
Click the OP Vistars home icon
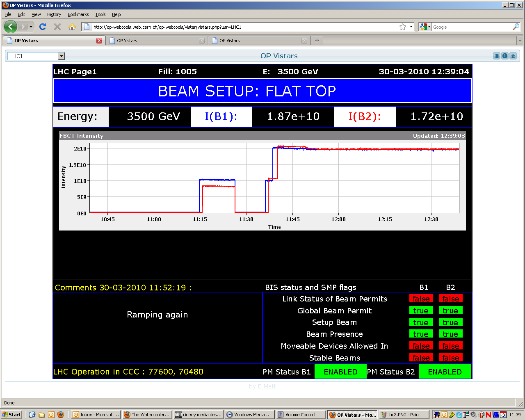[x=513, y=56]
